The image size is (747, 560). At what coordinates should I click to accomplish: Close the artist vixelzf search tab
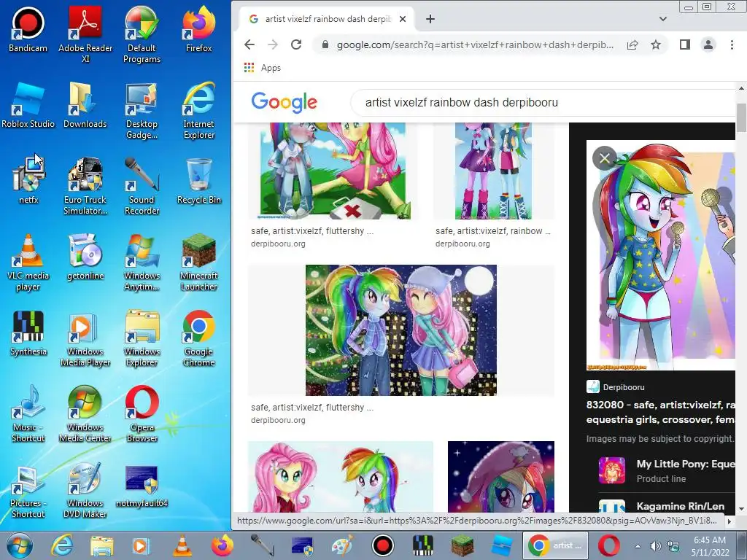(403, 19)
